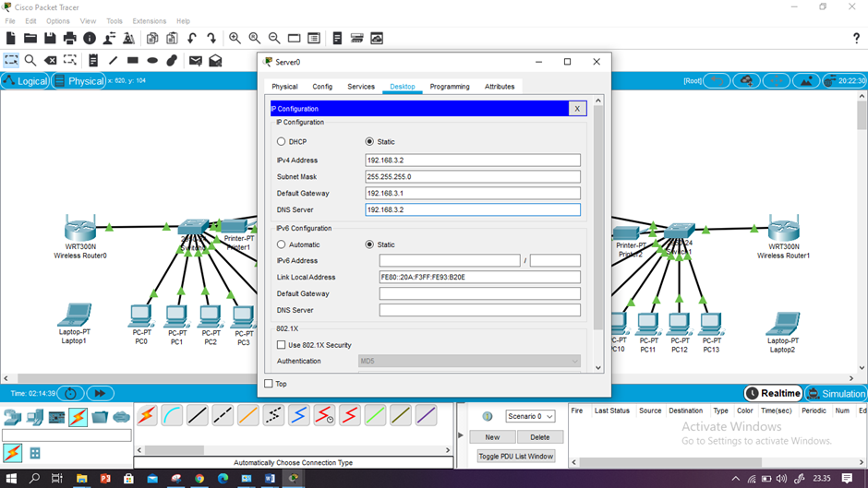The height and width of the screenshot is (488, 868).
Task: Click the Zoom Reset magnifier icon
Action: pyautogui.click(x=255, y=38)
